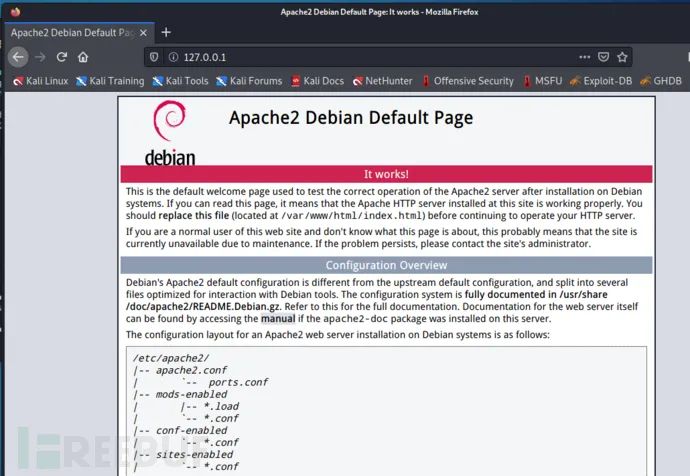Open page actions three-dot menu
Viewport: 690px width, 476px height.
click(x=584, y=57)
